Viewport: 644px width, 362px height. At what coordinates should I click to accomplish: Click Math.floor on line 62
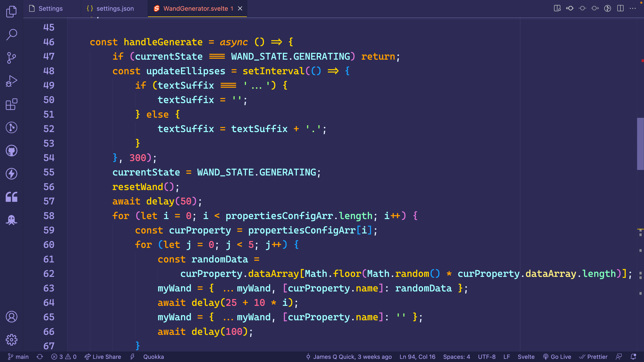[333, 274]
